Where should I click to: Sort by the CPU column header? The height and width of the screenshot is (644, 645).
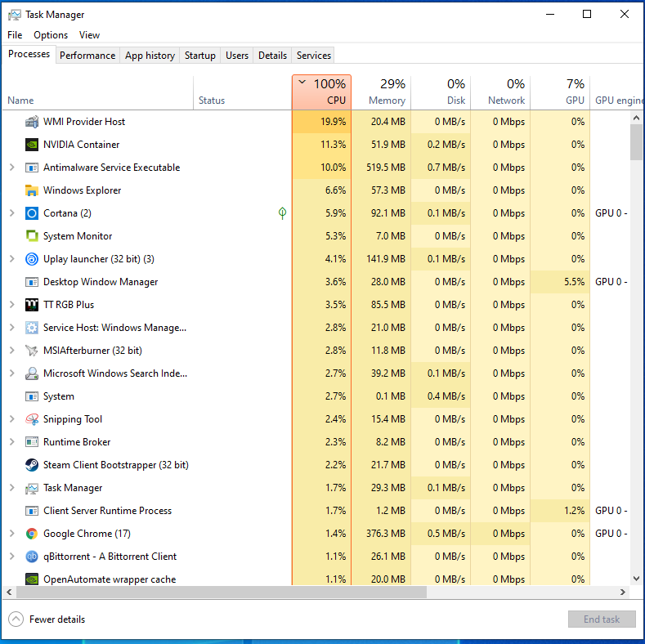321,92
